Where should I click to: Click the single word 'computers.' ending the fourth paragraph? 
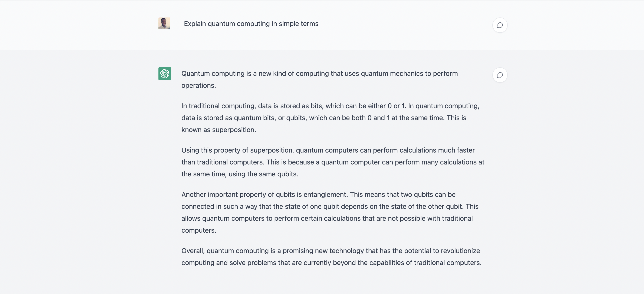point(199,230)
